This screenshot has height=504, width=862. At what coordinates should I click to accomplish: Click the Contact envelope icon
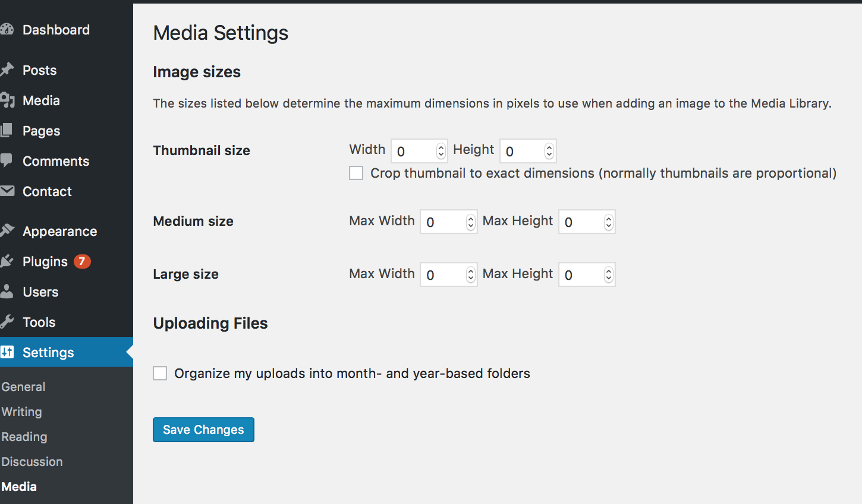7,191
